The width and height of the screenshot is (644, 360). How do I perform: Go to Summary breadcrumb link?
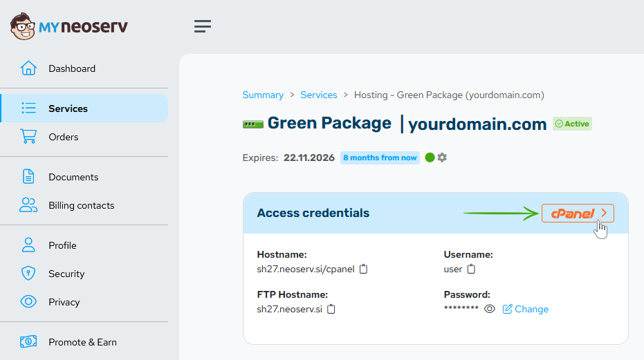(x=263, y=95)
